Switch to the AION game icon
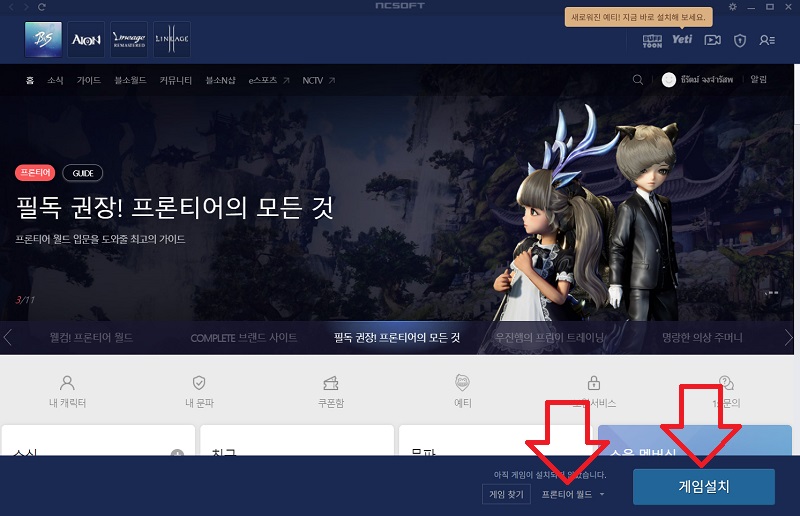The width and height of the screenshot is (800, 516). [x=85, y=39]
